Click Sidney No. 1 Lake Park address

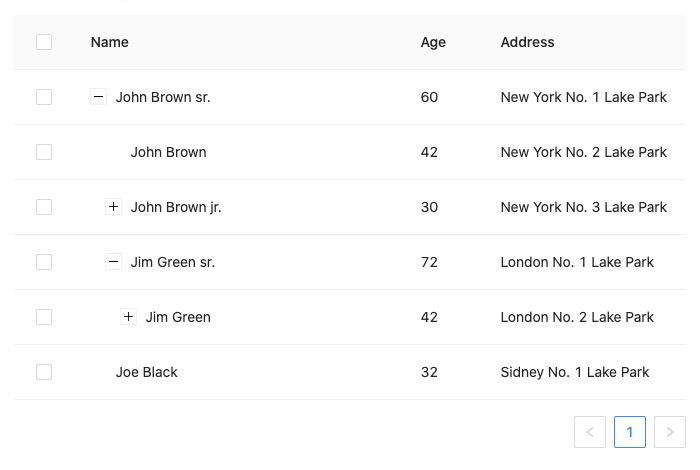(575, 372)
